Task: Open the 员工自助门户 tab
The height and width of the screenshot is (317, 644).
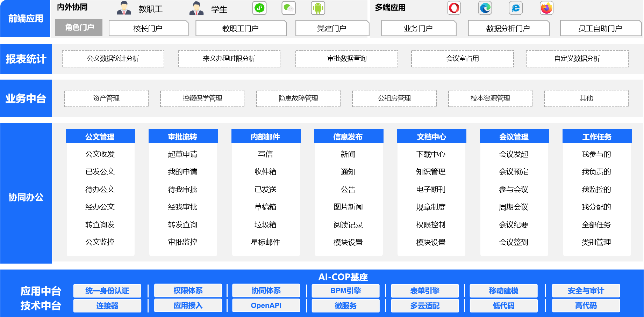Action: pos(600,28)
